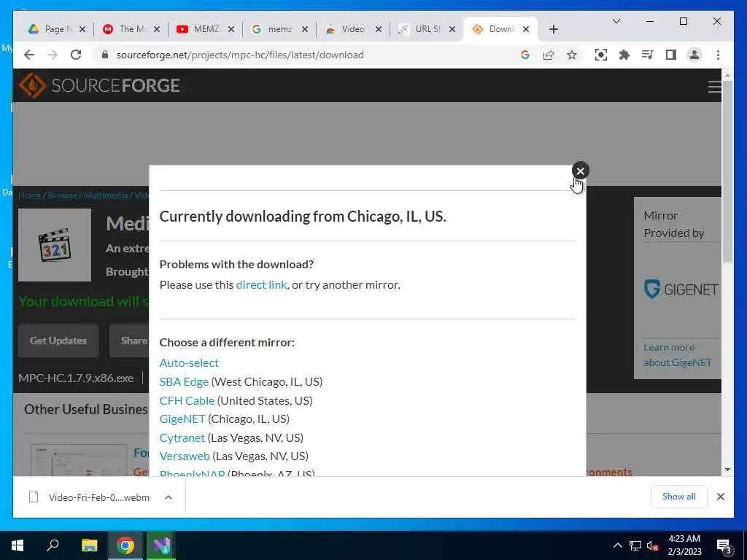Choose SBA Edge mirror
Screen dimensions: 747x560
coord(184,382)
